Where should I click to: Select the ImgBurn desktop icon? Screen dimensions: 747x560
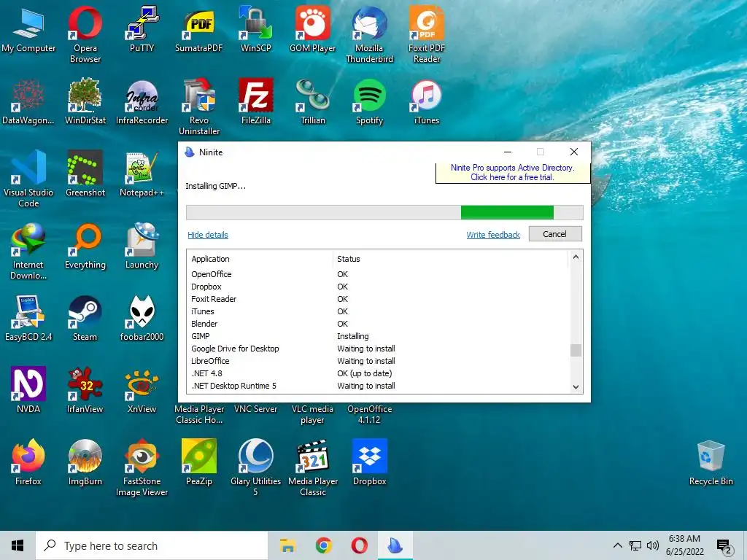point(85,463)
